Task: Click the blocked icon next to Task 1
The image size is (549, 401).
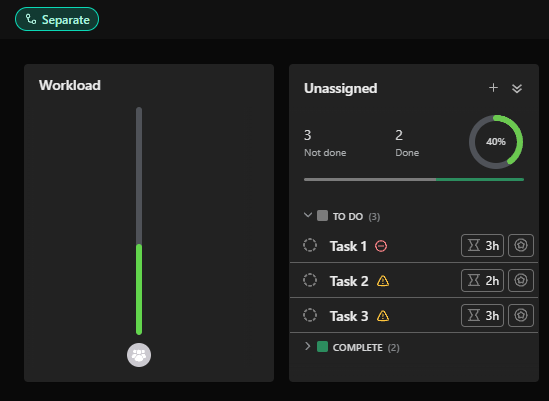Action: point(381,246)
